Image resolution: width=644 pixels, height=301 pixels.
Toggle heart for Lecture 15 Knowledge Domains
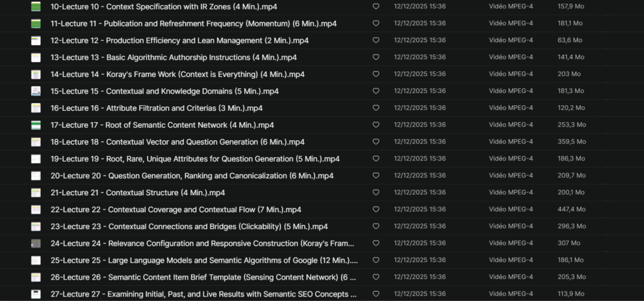tap(376, 91)
